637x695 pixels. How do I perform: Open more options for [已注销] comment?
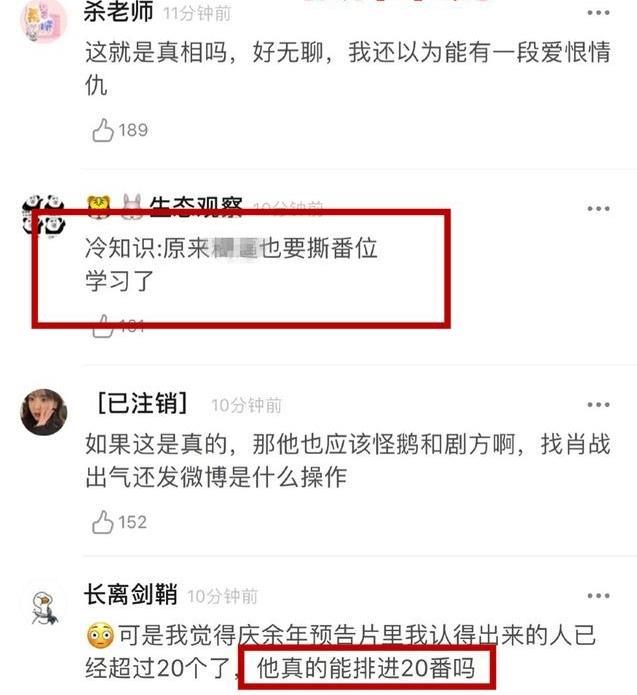(x=598, y=405)
